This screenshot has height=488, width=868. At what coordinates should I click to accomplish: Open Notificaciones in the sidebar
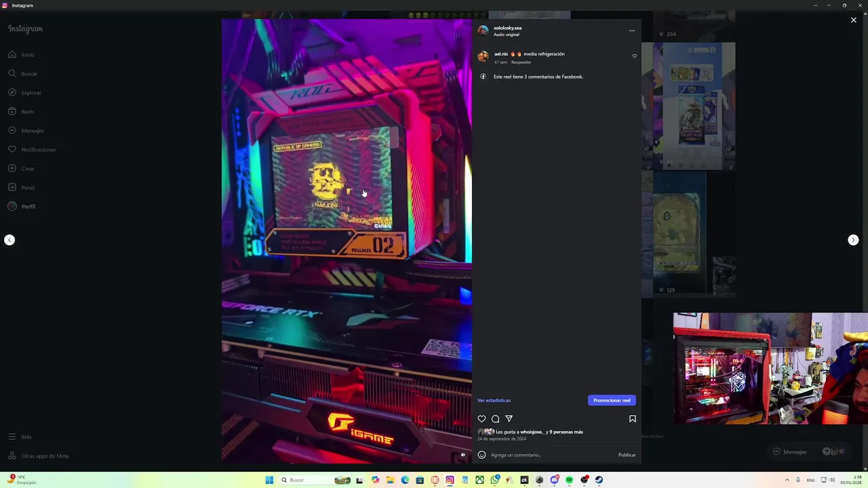[x=32, y=149]
